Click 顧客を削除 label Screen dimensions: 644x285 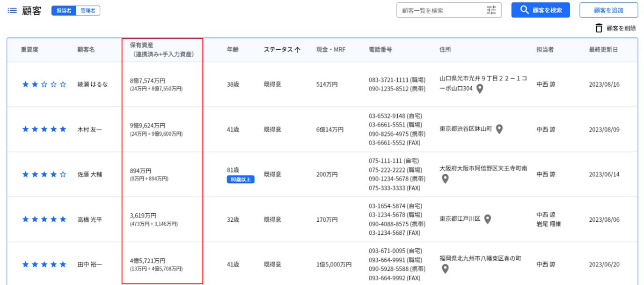622,28
